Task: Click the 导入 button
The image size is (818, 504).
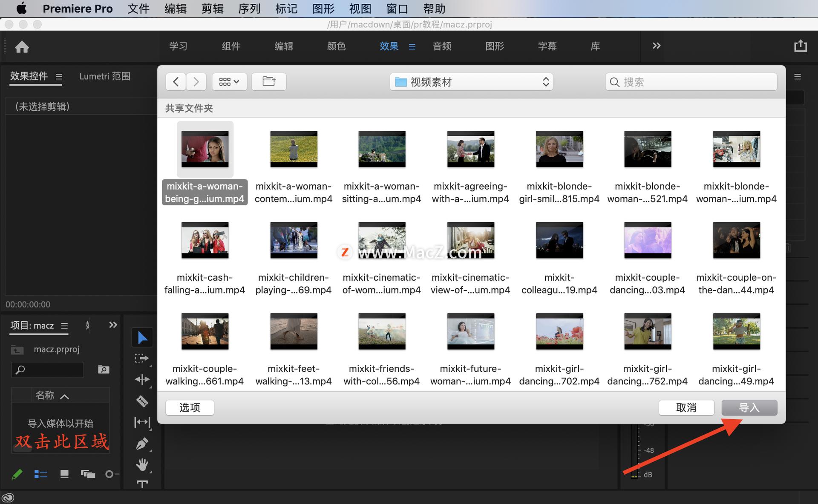Action: [749, 408]
